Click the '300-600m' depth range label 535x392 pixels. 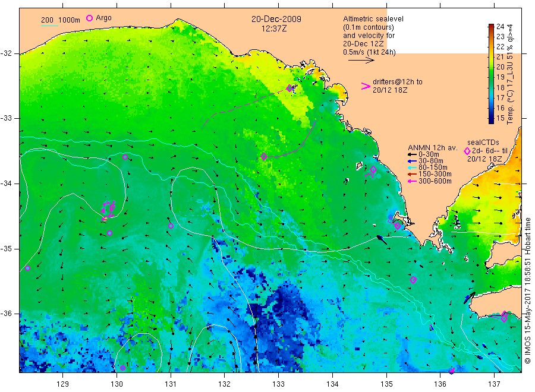coord(435,181)
